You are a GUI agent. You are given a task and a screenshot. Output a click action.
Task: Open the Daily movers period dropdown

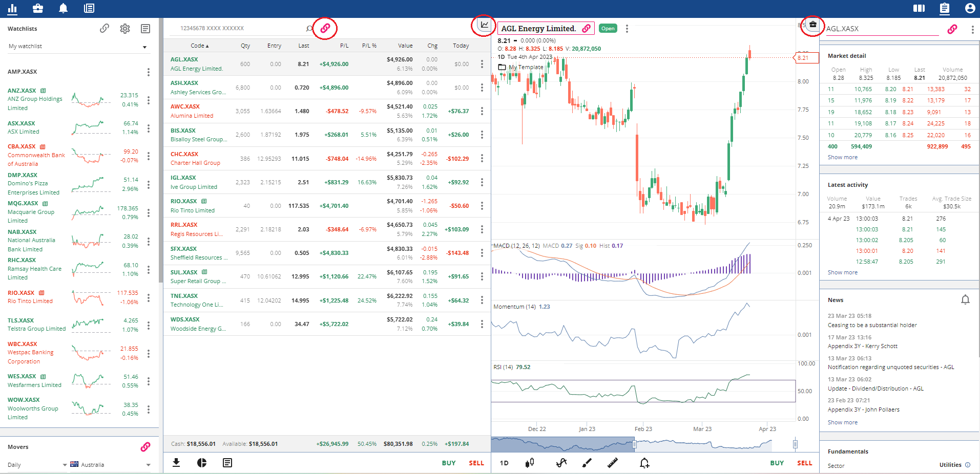(37, 465)
